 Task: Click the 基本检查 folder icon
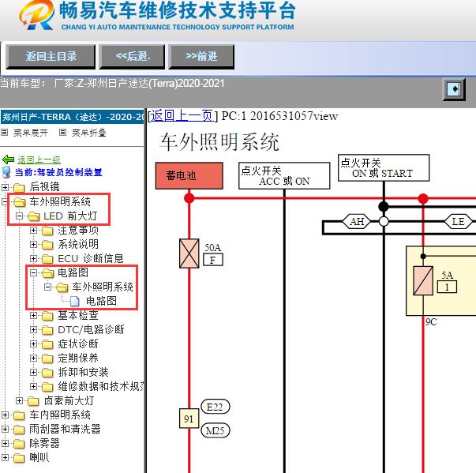coord(47,316)
